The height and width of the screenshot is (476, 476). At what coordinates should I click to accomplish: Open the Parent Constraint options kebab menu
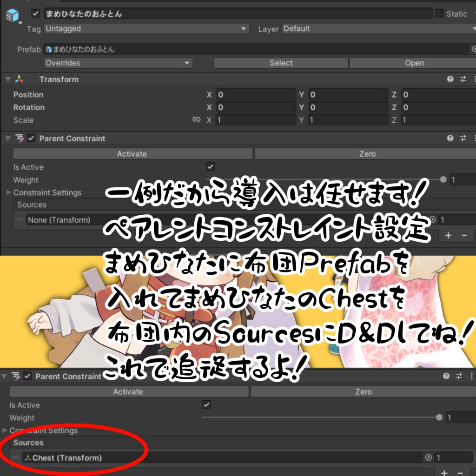coord(475,138)
